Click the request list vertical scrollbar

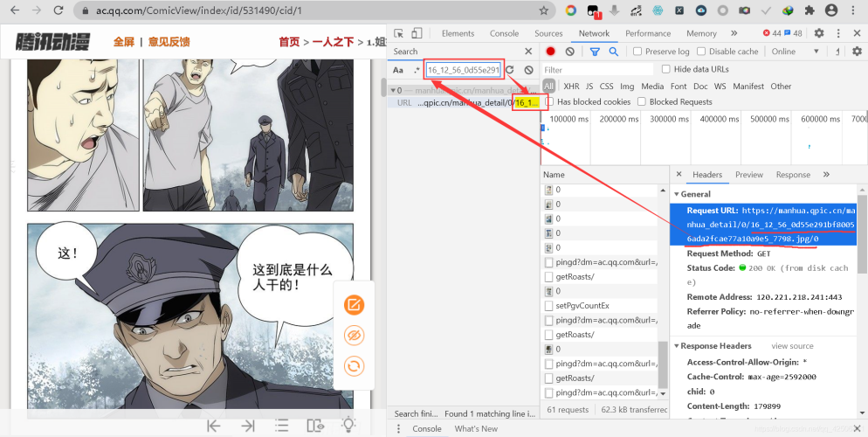pyautogui.click(x=663, y=364)
